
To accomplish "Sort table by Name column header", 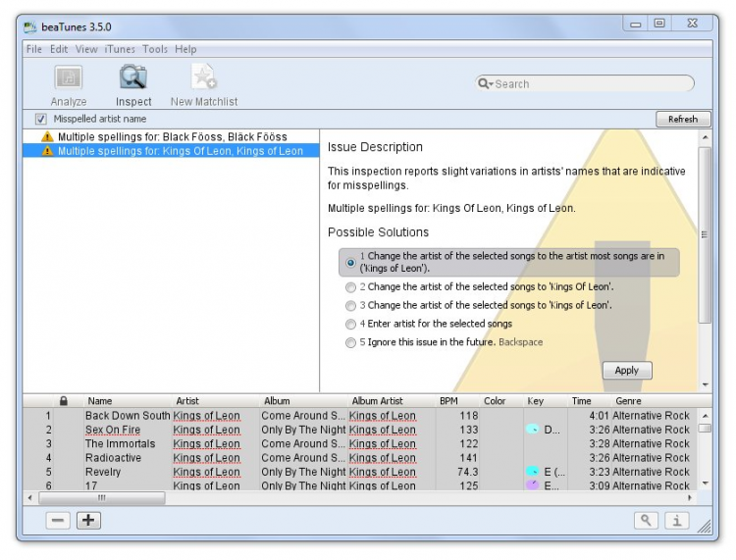I will (128, 401).
